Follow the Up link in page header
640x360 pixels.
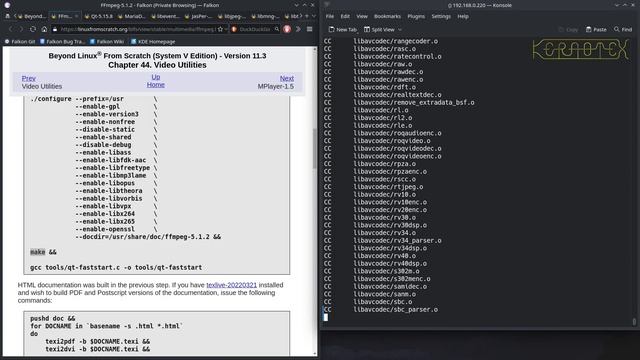click(x=156, y=77)
